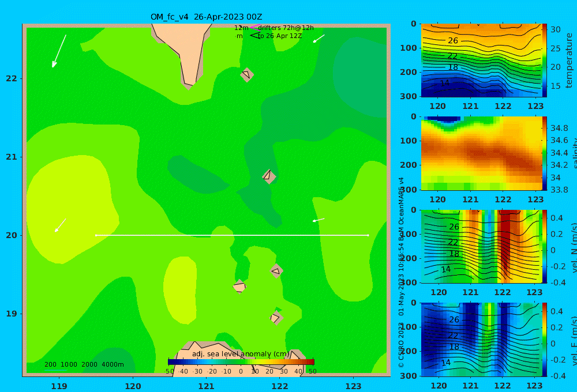
Task: Click the white transect line along 20°N
Action: coord(232,235)
